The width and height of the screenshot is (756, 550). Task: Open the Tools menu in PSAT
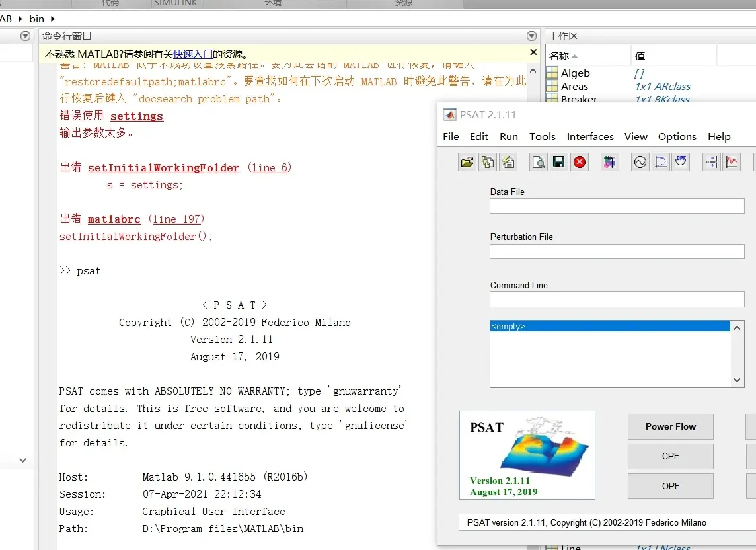pos(543,137)
